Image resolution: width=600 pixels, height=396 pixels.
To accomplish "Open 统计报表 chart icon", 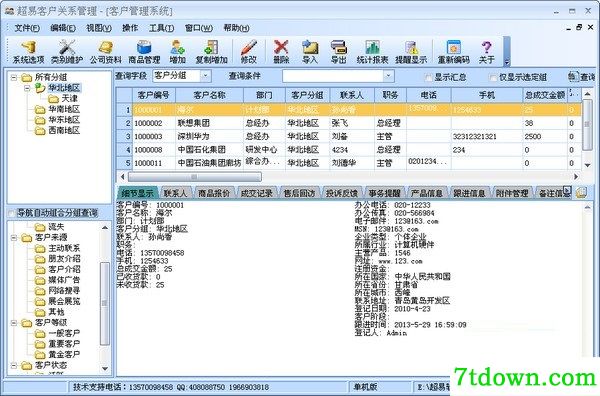I will 372,52.
